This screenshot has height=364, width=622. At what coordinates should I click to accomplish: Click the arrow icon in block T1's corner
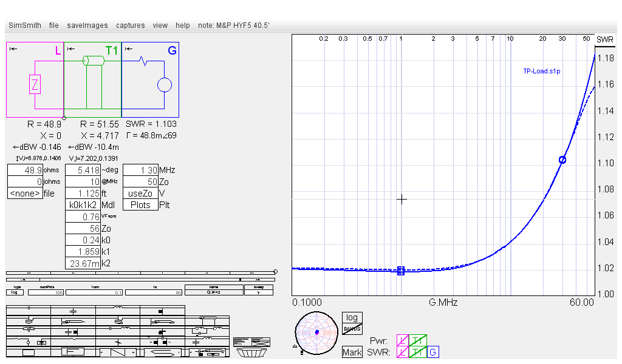71,49
